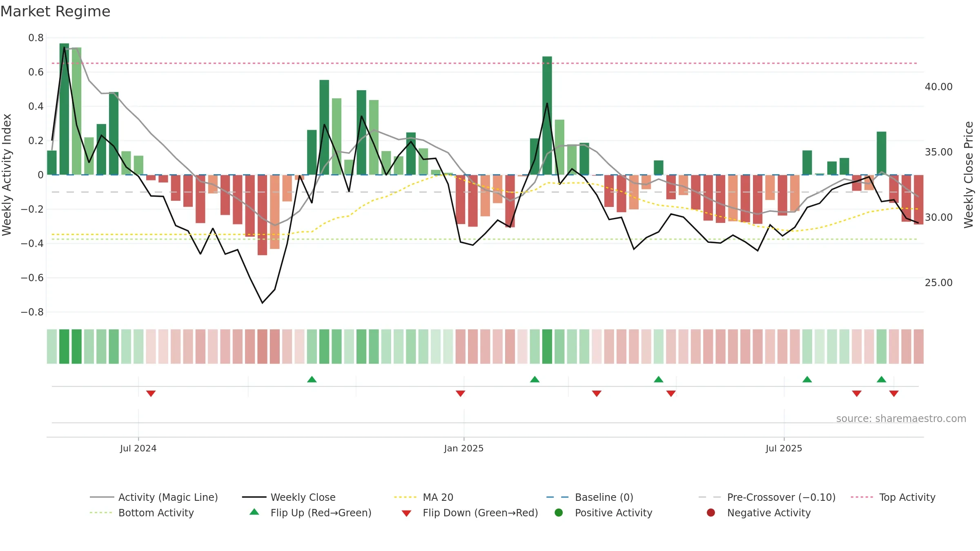Select the red Flip Down marker at Jan 2025
This screenshot has height=551, width=980.
461,393
